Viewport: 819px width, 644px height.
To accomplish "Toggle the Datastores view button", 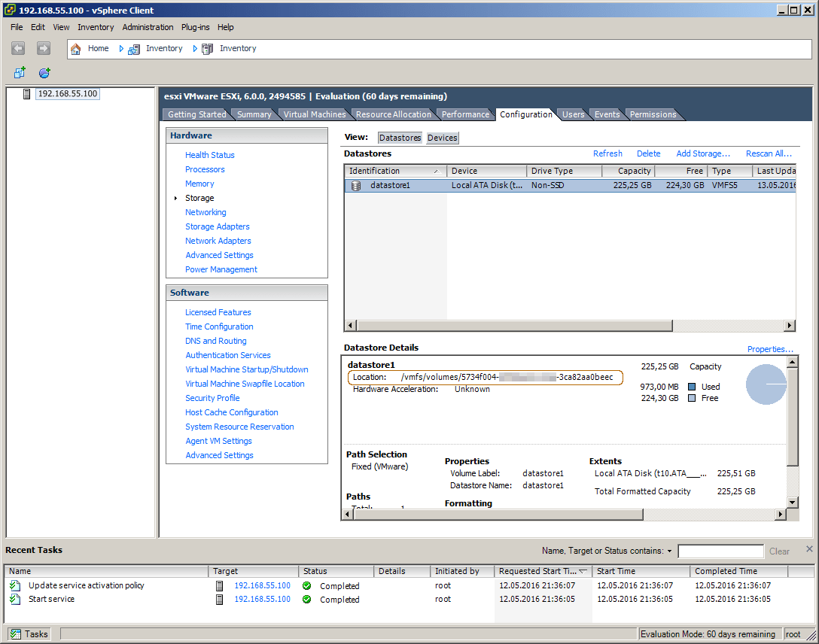I will coord(400,138).
